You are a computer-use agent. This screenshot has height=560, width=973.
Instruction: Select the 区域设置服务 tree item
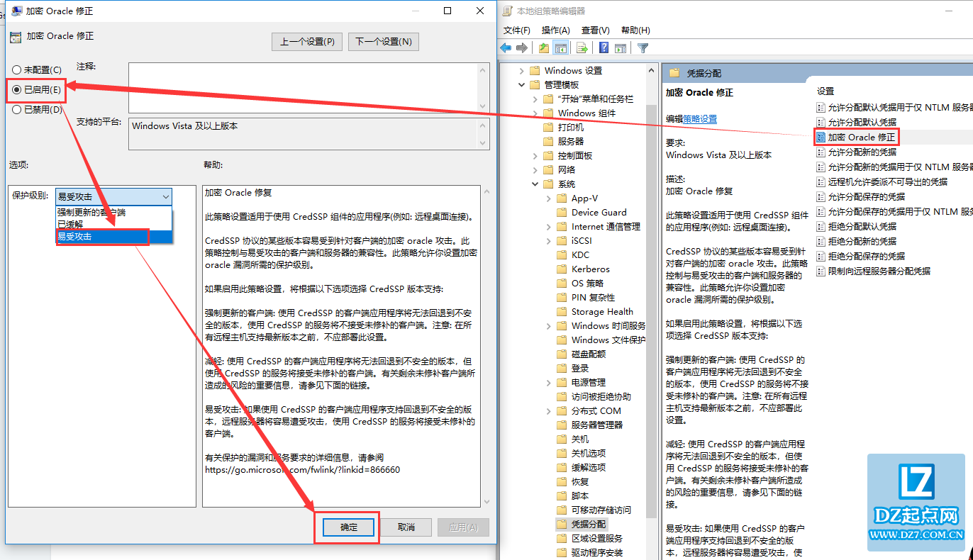(x=597, y=538)
